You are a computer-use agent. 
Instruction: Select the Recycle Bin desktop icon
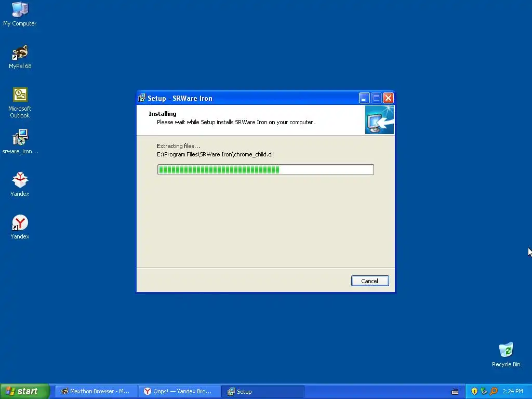click(x=506, y=354)
